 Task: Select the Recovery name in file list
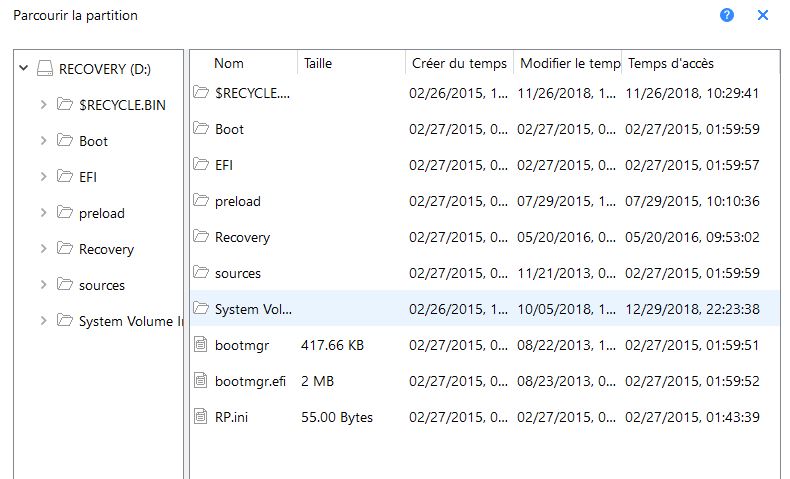(242, 237)
